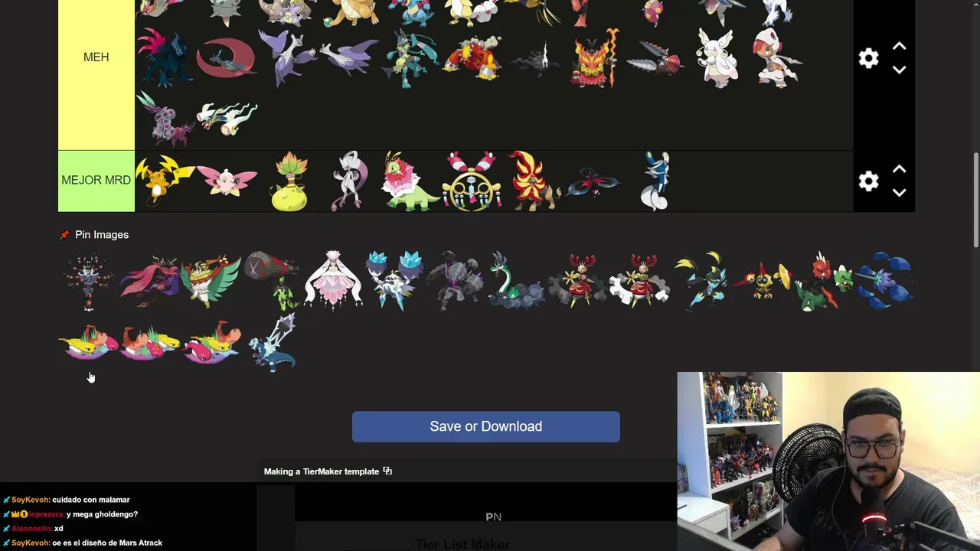Viewport: 980px width, 551px height.
Task: Select the gray spiked drill Pokémon in MEH
Action: click(655, 58)
